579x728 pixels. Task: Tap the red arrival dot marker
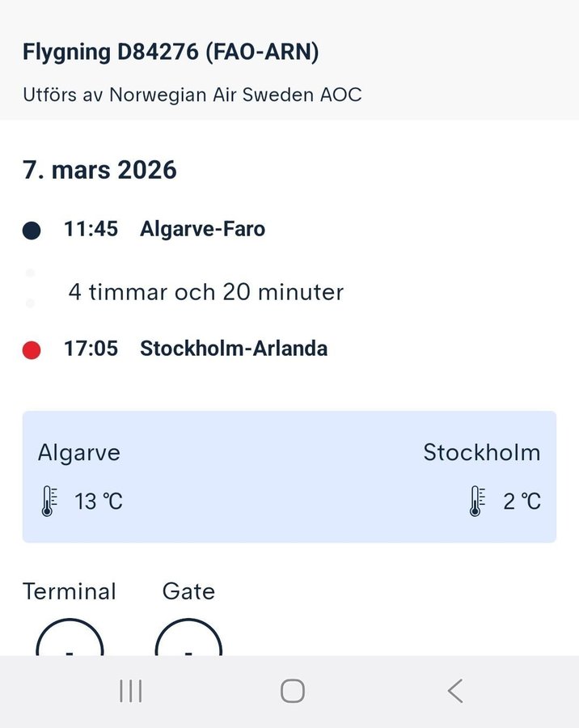32,350
